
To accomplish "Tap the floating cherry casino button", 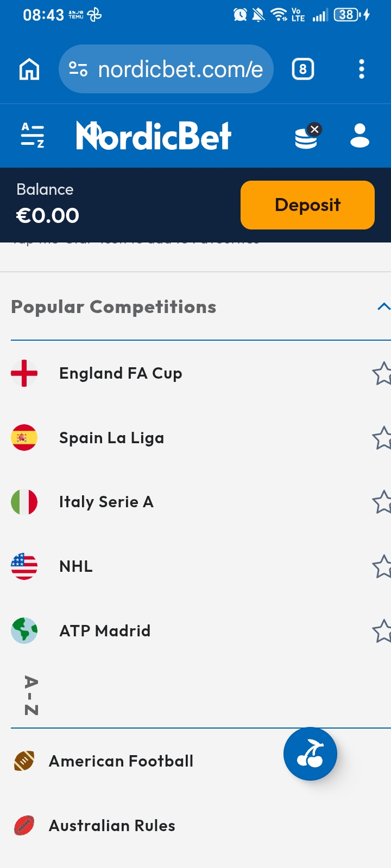I will tap(310, 754).
